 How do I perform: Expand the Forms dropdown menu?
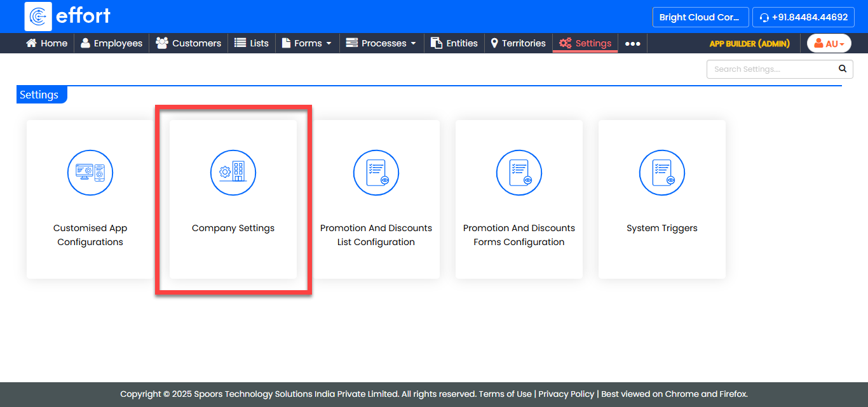[307, 43]
